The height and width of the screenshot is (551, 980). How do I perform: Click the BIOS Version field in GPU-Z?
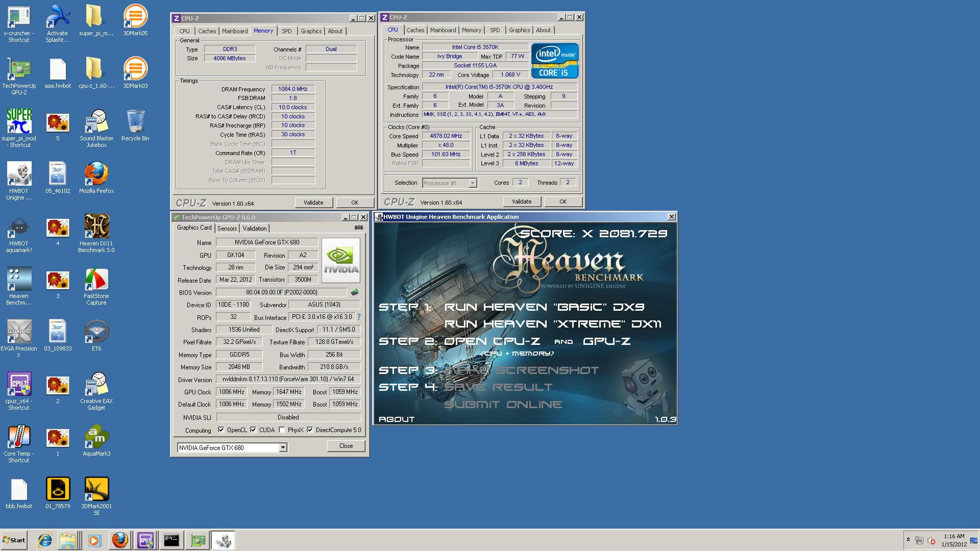click(281, 292)
